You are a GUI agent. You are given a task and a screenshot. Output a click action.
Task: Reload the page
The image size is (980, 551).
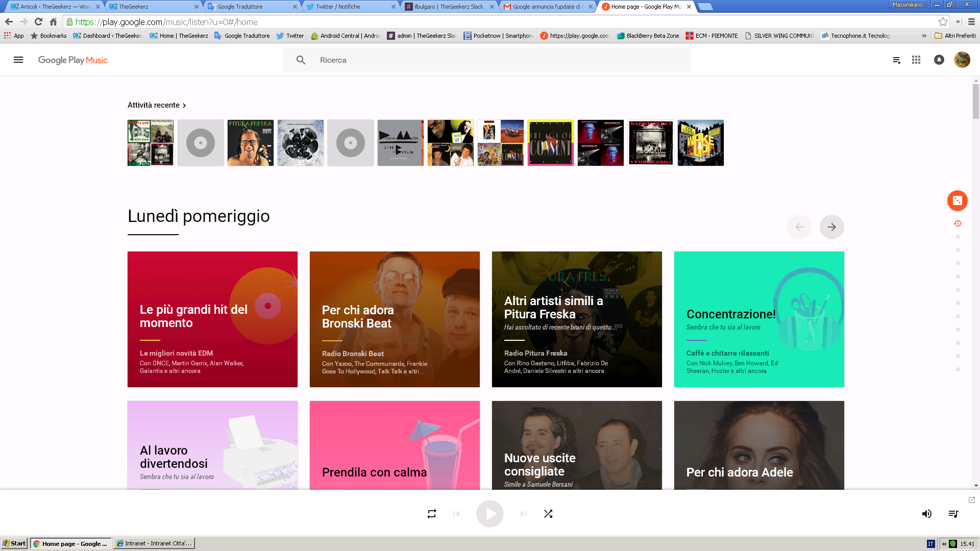pos(38,22)
